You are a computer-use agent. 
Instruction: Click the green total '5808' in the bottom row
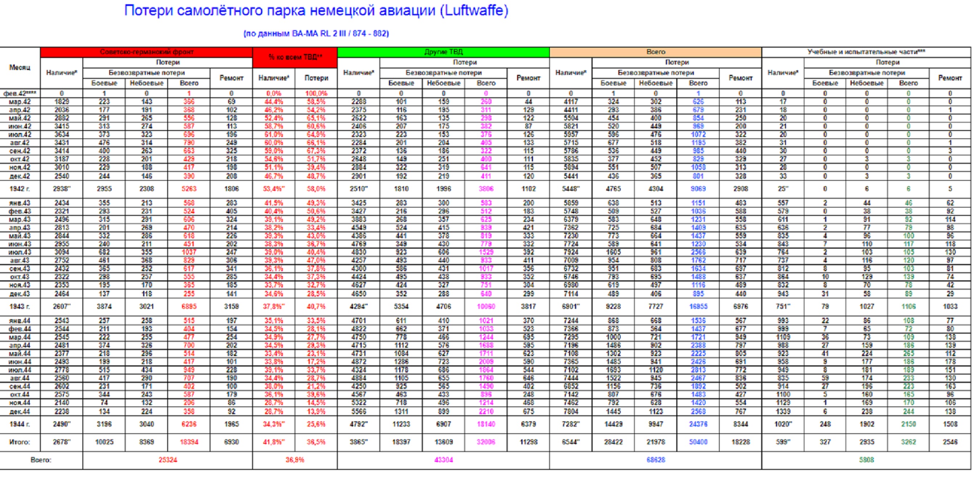[x=866, y=460]
